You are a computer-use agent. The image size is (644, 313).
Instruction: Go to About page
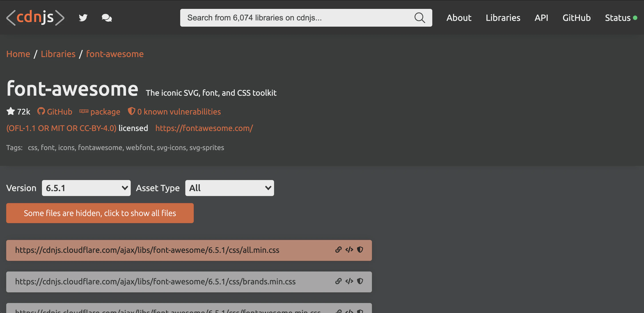pyautogui.click(x=459, y=18)
